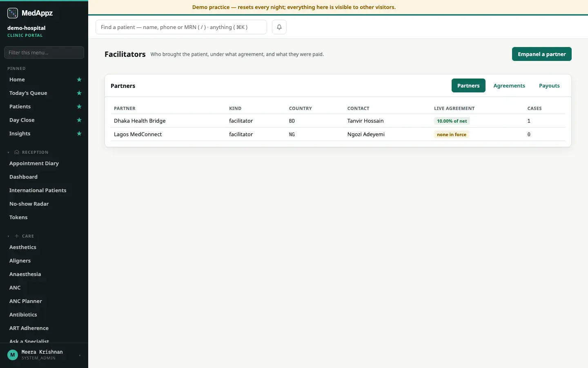Image resolution: width=588 pixels, height=368 pixels.
Task: Open Home in the sidebar
Action: point(17,80)
